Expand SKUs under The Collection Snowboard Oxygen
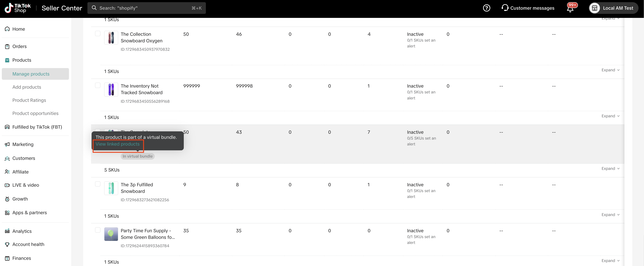Image resolution: width=644 pixels, height=266 pixels. click(x=610, y=70)
